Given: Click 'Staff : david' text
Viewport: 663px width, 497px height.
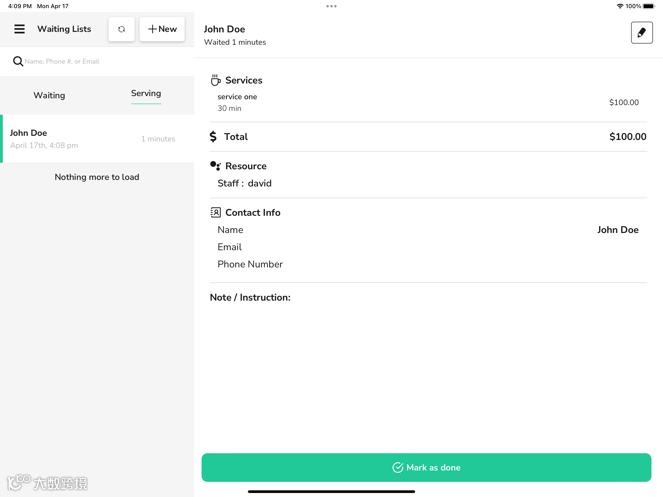Looking at the screenshot, I should tap(244, 183).
